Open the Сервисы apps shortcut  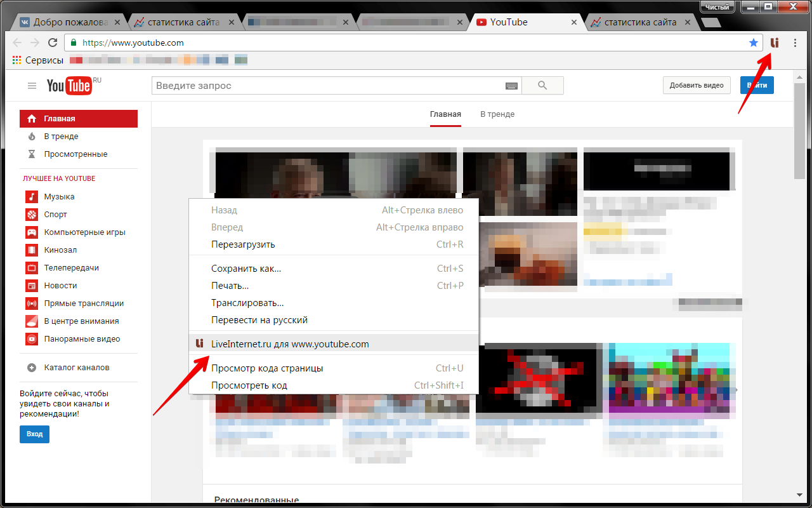(37, 60)
